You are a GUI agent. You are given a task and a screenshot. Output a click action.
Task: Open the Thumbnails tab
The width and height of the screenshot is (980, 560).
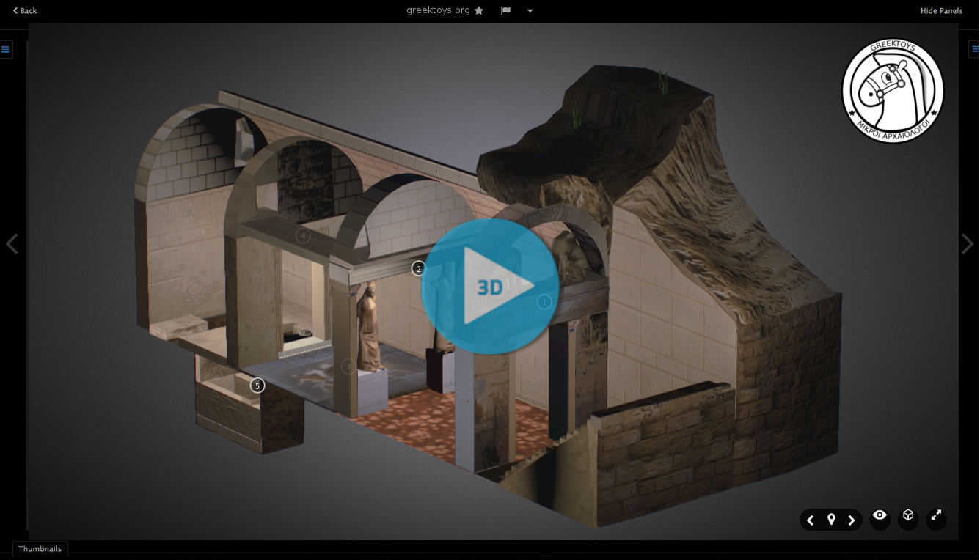pos(40,549)
